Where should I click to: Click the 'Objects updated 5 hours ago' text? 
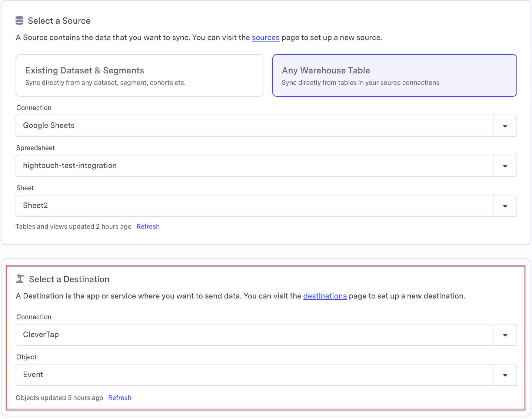click(59, 398)
